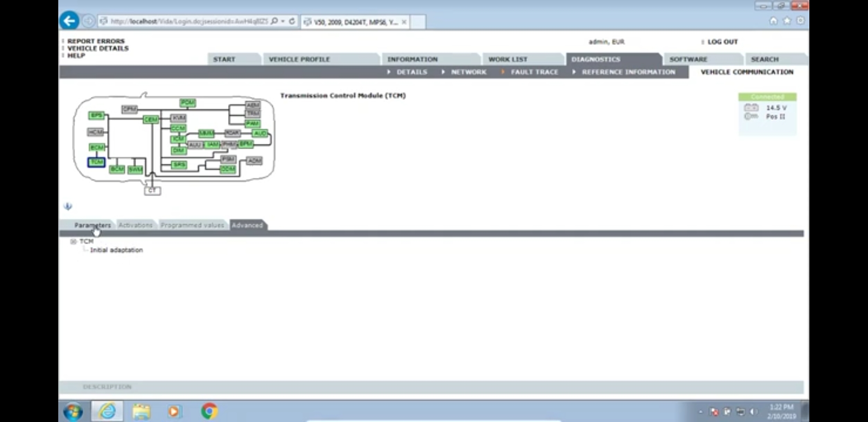Select the SRS module in diagram
868x422 pixels.
point(179,165)
